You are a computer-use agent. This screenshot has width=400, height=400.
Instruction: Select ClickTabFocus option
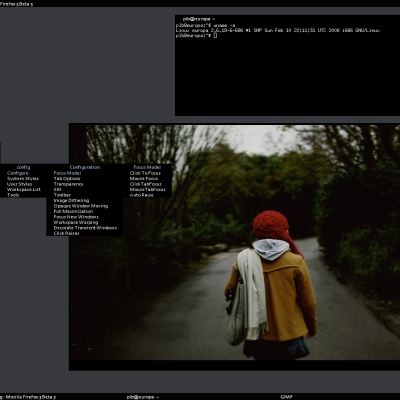pyautogui.click(x=147, y=184)
